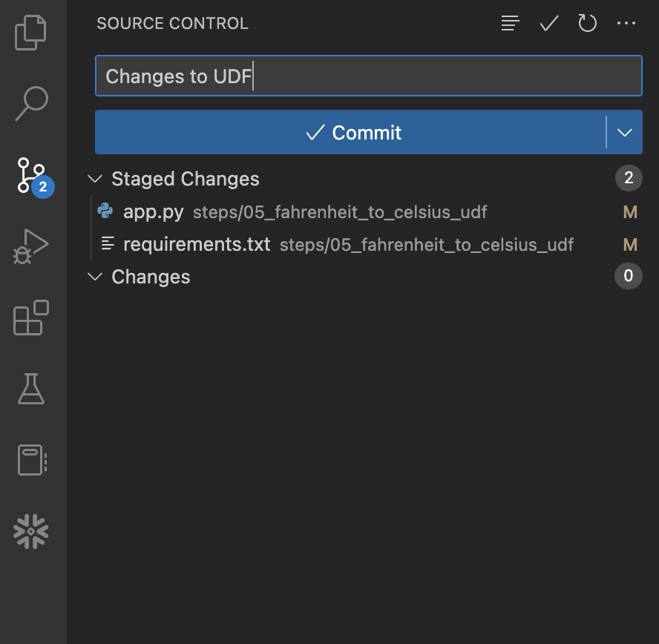
Task: Open the Extensions view icon
Action: click(x=30, y=318)
